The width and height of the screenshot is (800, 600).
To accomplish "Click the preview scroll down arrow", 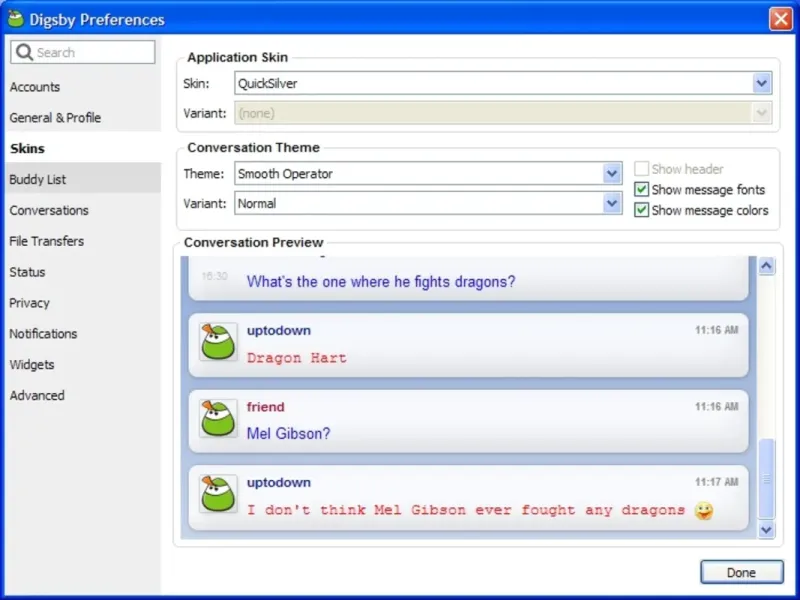I will [x=766, y=530].
